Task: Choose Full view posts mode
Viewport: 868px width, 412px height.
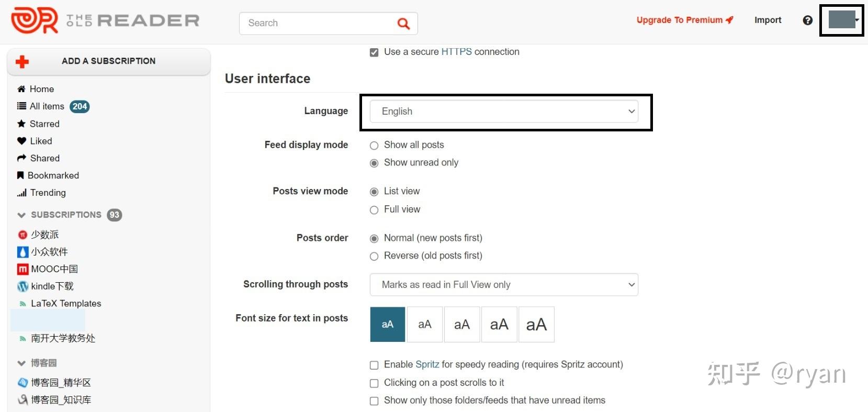Action: [x=374, y=210]
